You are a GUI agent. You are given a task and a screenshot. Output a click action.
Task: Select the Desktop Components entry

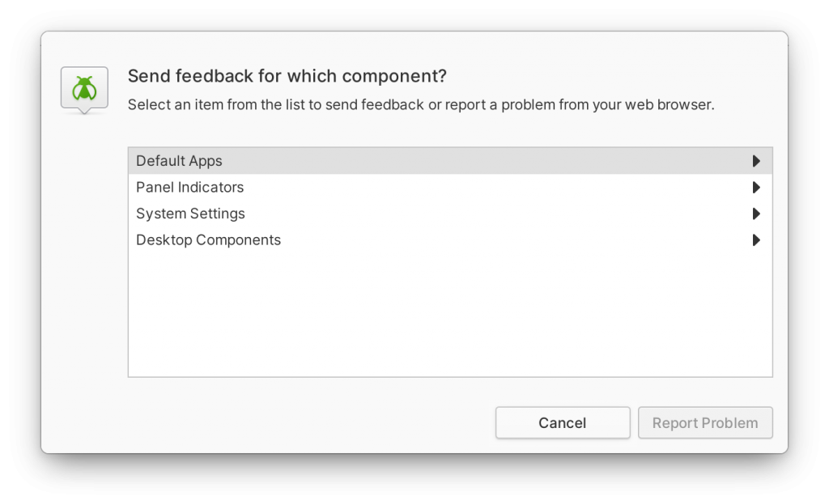324,240
